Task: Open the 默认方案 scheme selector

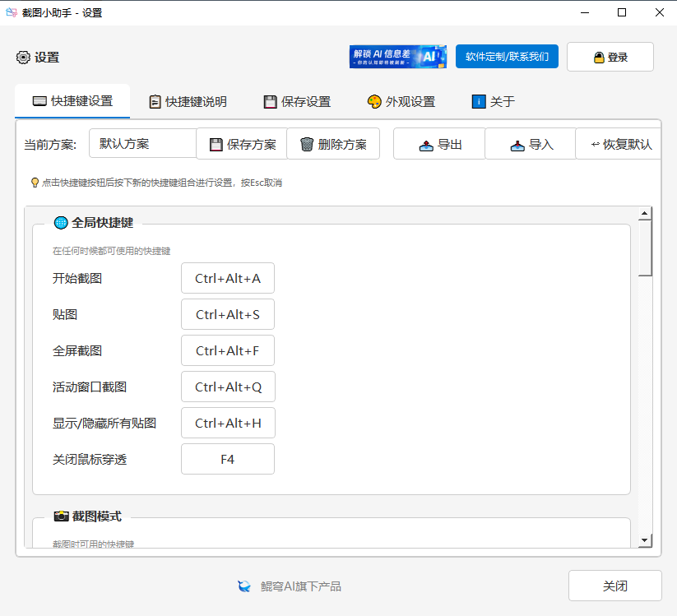Action: point(141,142)
